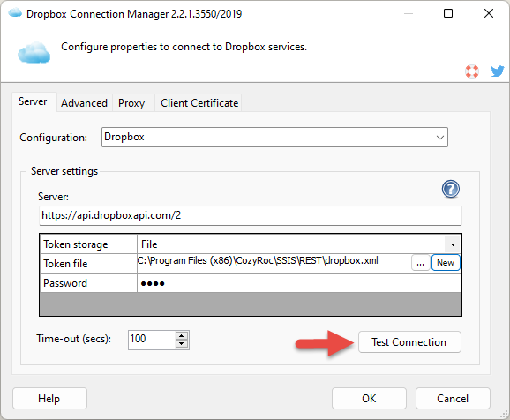This screenshot has height=420, width=510.
Task: Increase the time-out value with up arrow
Action: (x=182, y=336)
